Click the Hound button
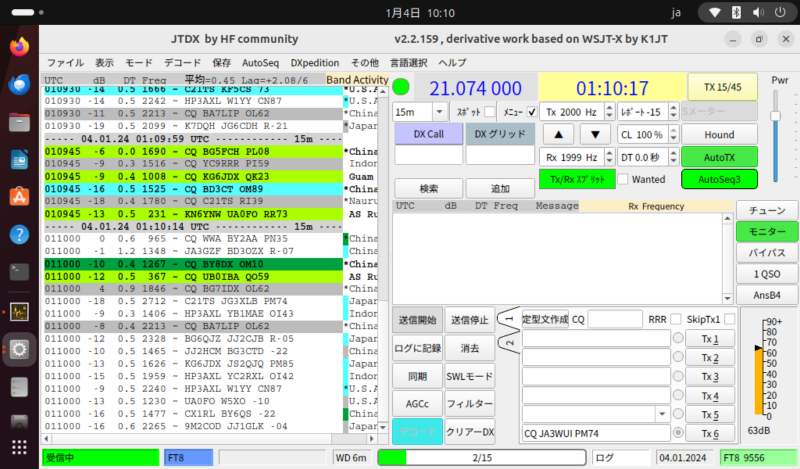 pos(719,135)
